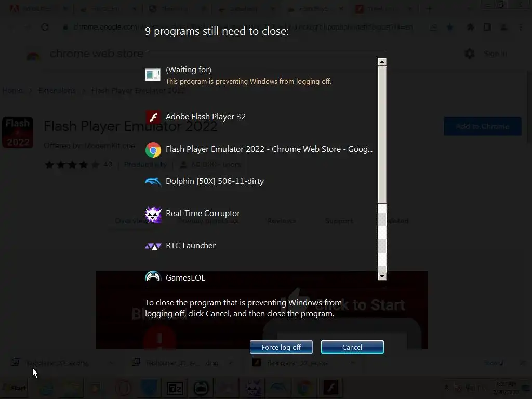Click Add to Chrome in the dimmed Chrome window
The image size is (532, 399).
pos(483,127)
